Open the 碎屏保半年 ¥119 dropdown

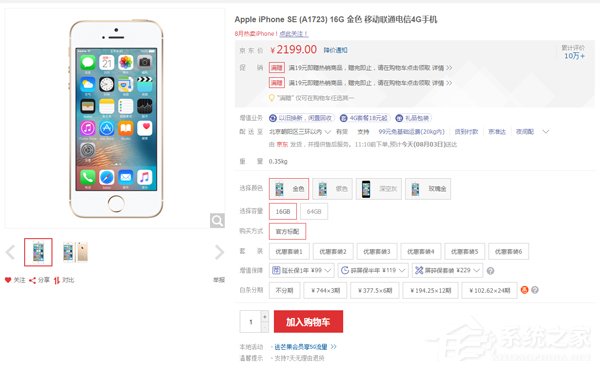(373, 271)
